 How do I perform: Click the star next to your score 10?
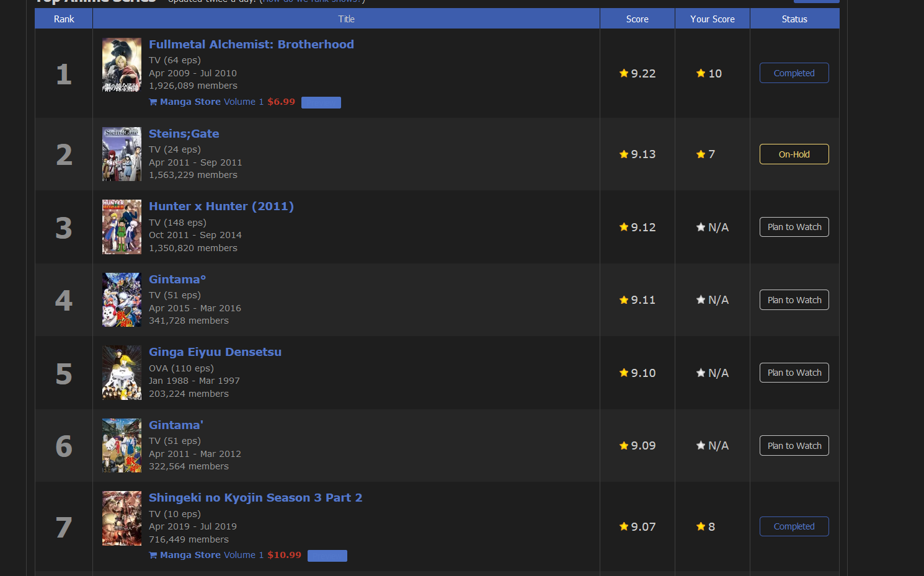(x=701, y=73)
